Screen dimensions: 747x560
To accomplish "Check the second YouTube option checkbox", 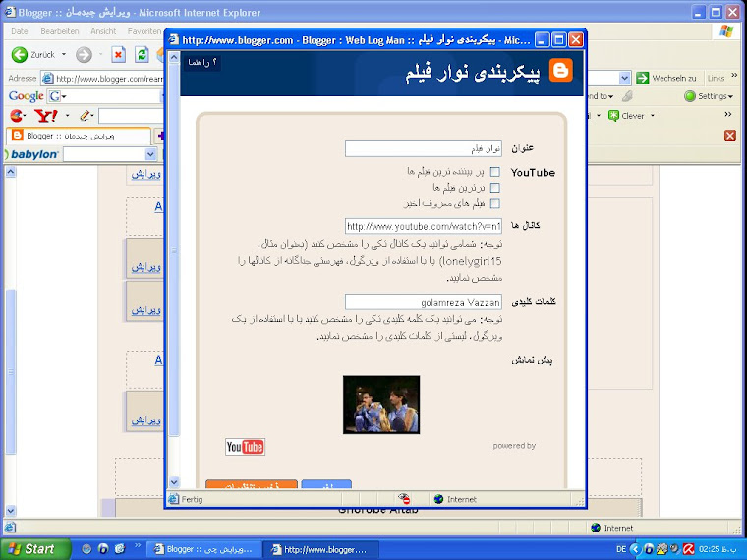I will pos(495,188).
